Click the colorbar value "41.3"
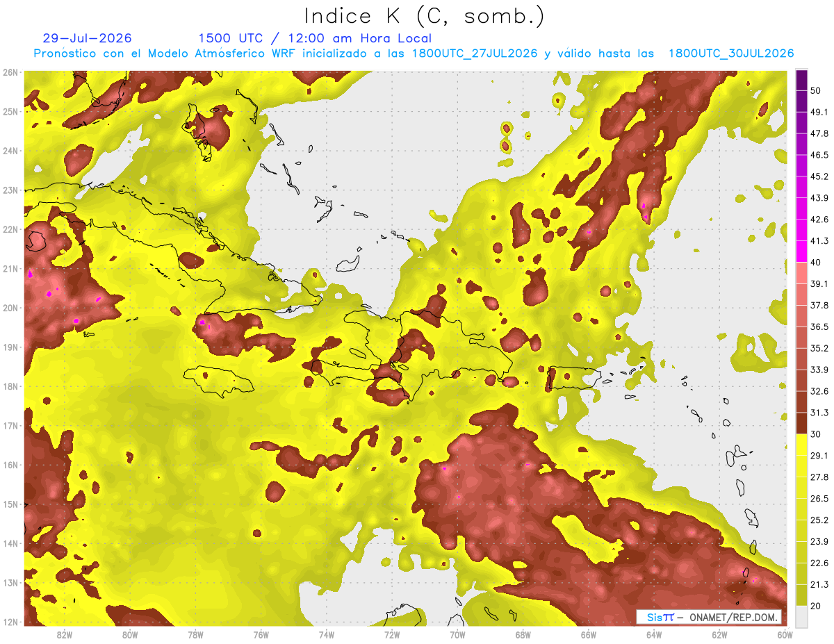834x644 pixels. [819, 241]
